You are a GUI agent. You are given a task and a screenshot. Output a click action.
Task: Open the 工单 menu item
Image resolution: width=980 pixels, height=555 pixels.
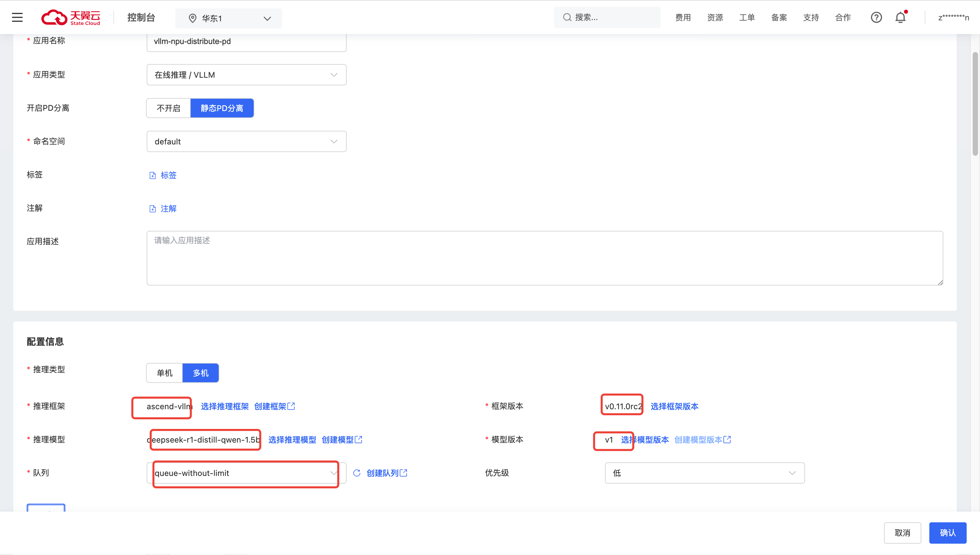747,18
